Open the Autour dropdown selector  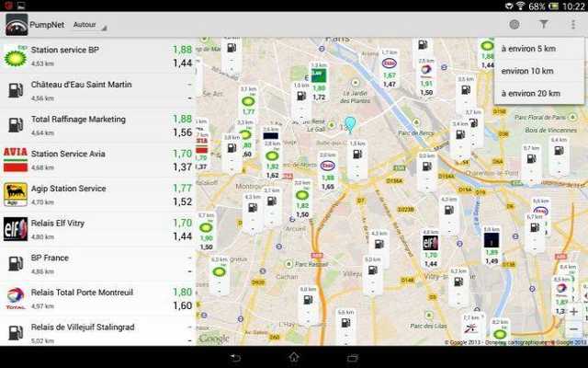[90, 25]
